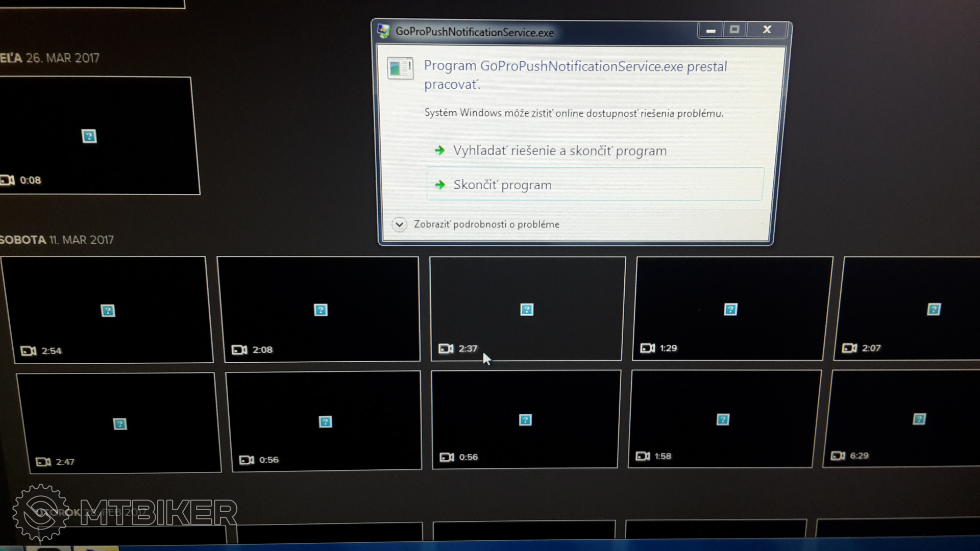980x551 pixels.
Task: Click missing-preview icon on 2:47 clip
Action: (x=120, y=424)
